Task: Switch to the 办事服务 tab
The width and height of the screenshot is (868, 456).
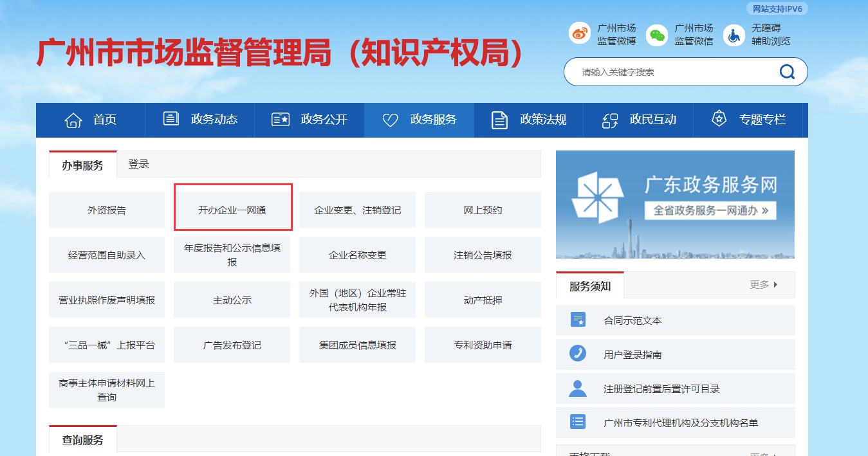Action: tap(82, 165)
